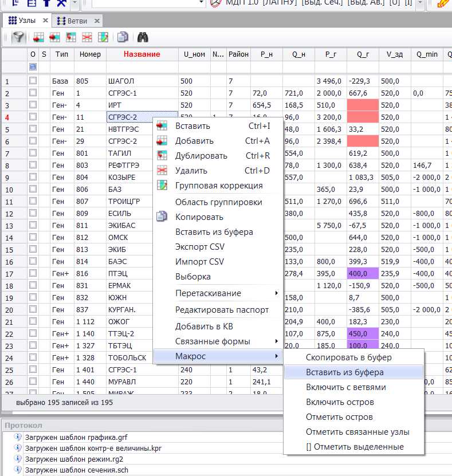Screen dimensions: 452x476
Task: Click the icon beside Удалить in context menu
Action: coord(162,171)
